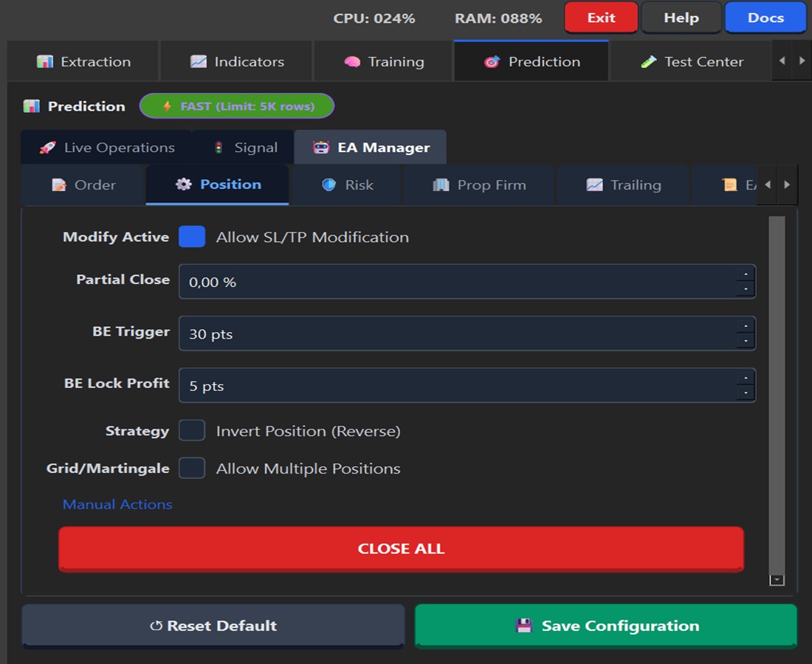Click the Prop Firm building icon
The width and height of the screenshot is (812, 664).
point(441,185)
